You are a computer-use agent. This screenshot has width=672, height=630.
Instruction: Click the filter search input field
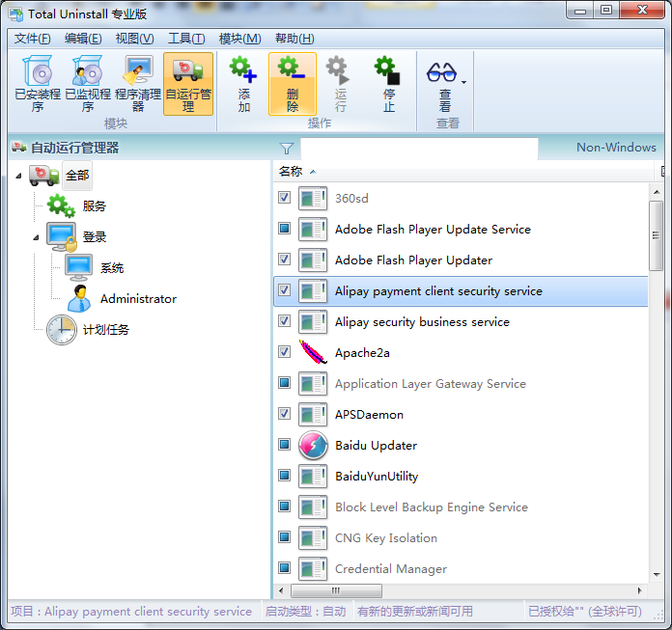click(419, 149)
